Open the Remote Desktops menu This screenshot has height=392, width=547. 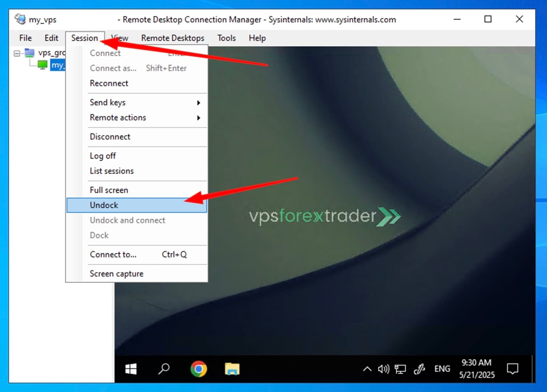(x=172, y=38)
